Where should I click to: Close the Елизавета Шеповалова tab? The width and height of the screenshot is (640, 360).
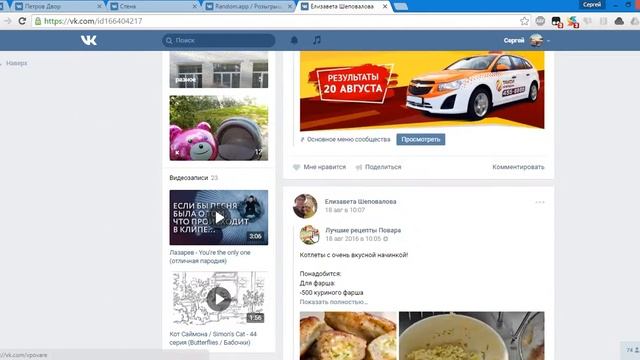tap(385, 7)
